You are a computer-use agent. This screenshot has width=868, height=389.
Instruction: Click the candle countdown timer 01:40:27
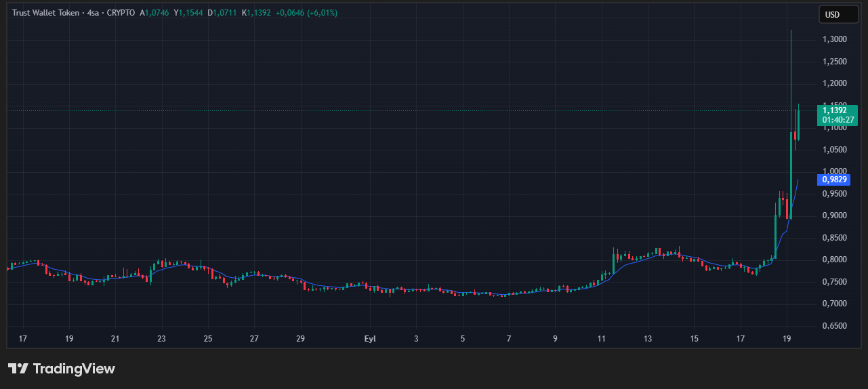pos(838,120)
